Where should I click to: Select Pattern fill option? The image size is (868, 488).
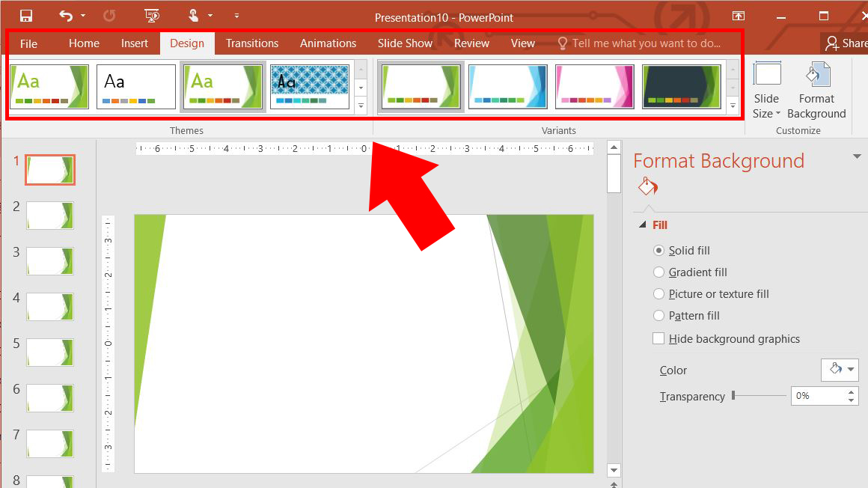point(658,316)
